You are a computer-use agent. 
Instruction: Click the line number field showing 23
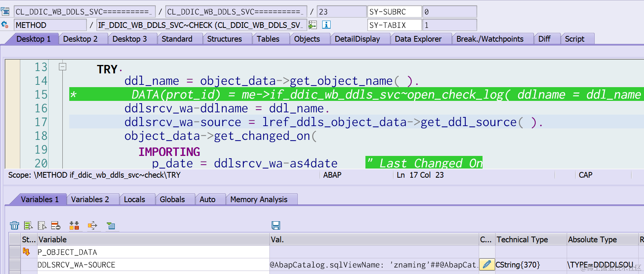tap(341, 11)
